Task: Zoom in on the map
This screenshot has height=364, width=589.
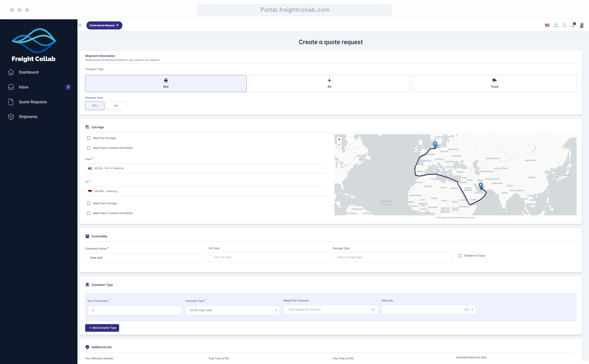Action: coord(339,139)
